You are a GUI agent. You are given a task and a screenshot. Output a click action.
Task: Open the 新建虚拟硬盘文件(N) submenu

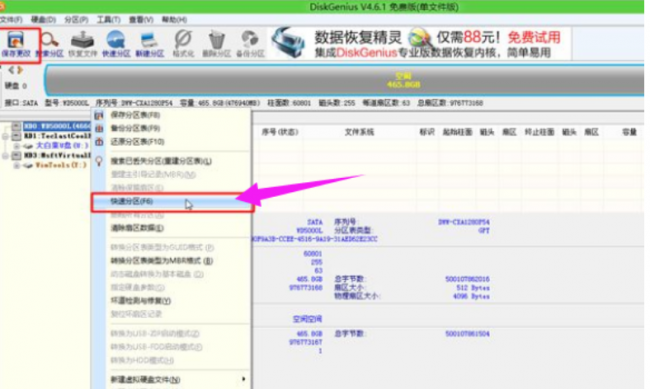coord(171,379)
